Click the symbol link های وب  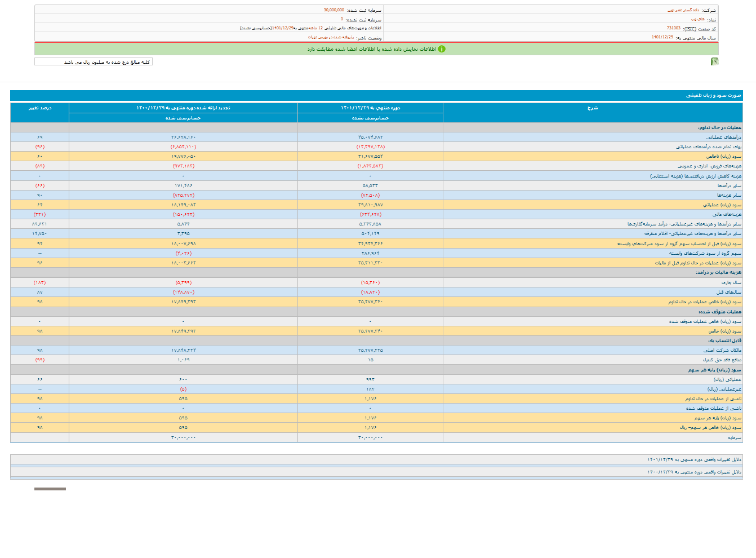click(697, 19)
